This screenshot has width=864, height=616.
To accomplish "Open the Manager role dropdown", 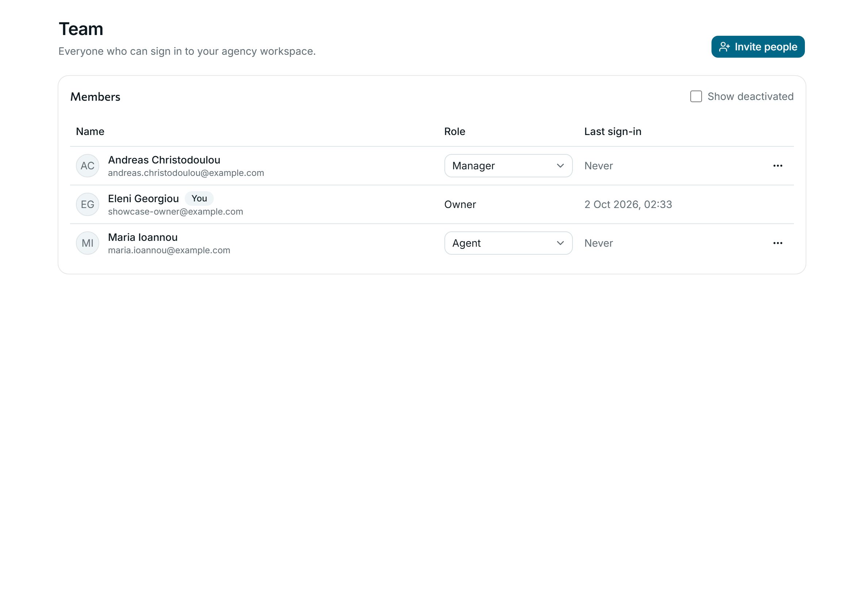I will [508, 166].
